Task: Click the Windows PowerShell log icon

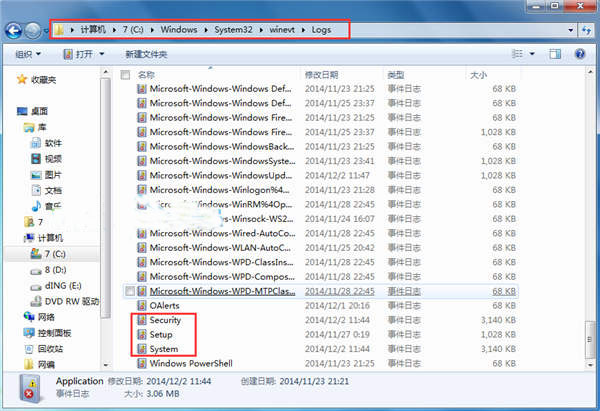Action: pyautogui.click(x=142, y=364)
